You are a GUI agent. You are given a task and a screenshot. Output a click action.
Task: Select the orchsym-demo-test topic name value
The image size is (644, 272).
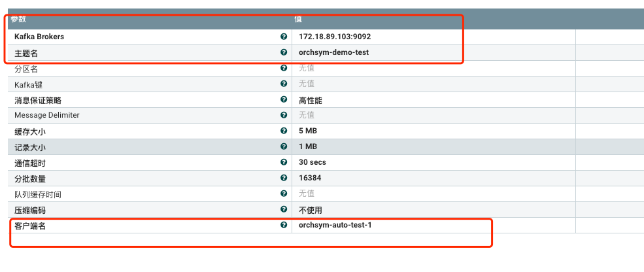point(333,52)
